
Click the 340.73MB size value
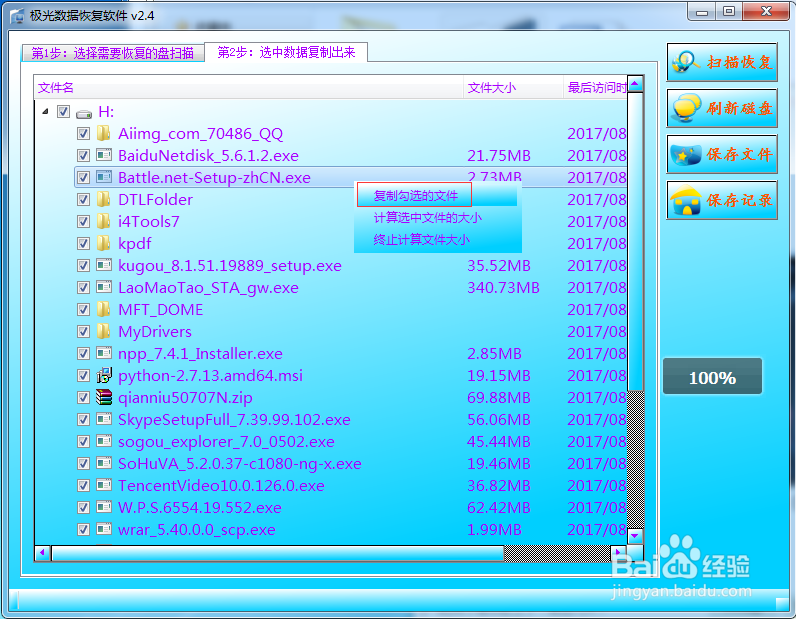(x=503, y=288)
